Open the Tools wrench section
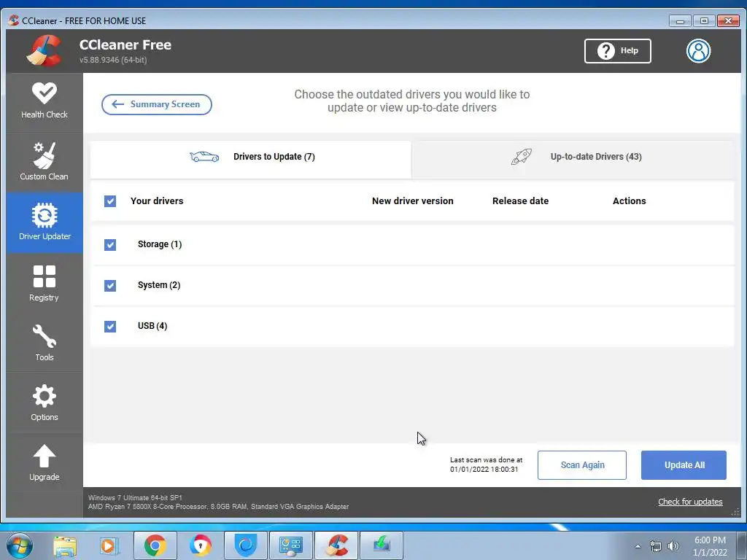The image size is (747, 560). (x=44, y=343)
